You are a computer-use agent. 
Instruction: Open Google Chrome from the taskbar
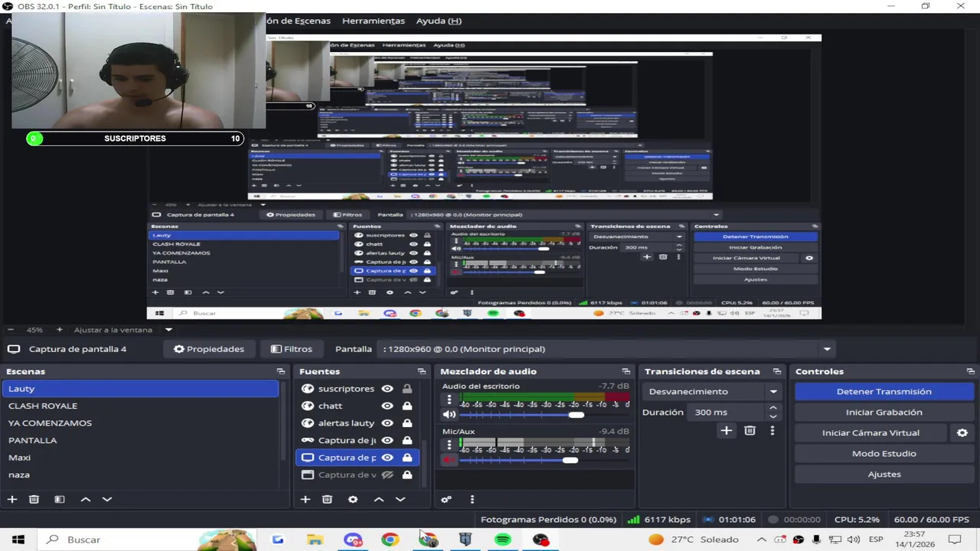(390, 540)
